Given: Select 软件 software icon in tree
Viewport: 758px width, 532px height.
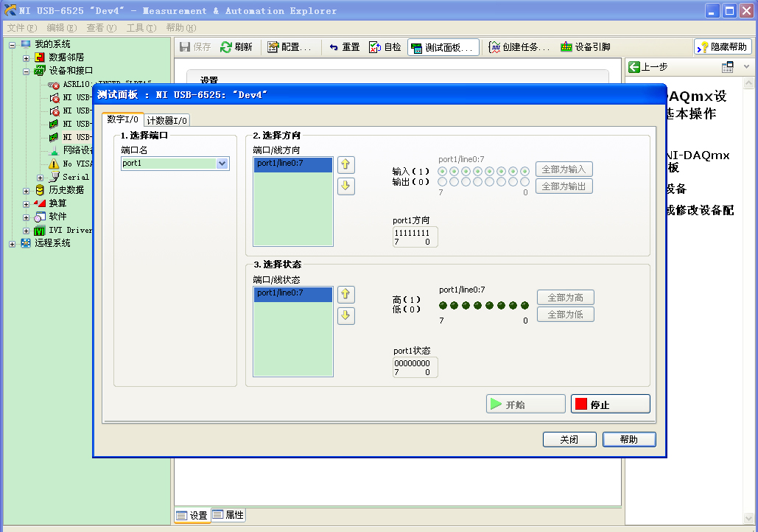Looking at the screenshot, I should [x=40, y=217].
